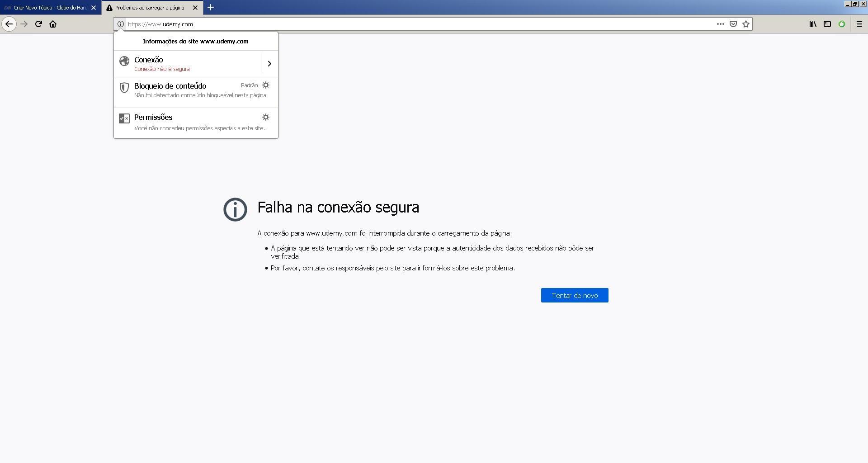Click the 'A conexão para www.udemy.com foi interrompida' line

coord(385,233)
